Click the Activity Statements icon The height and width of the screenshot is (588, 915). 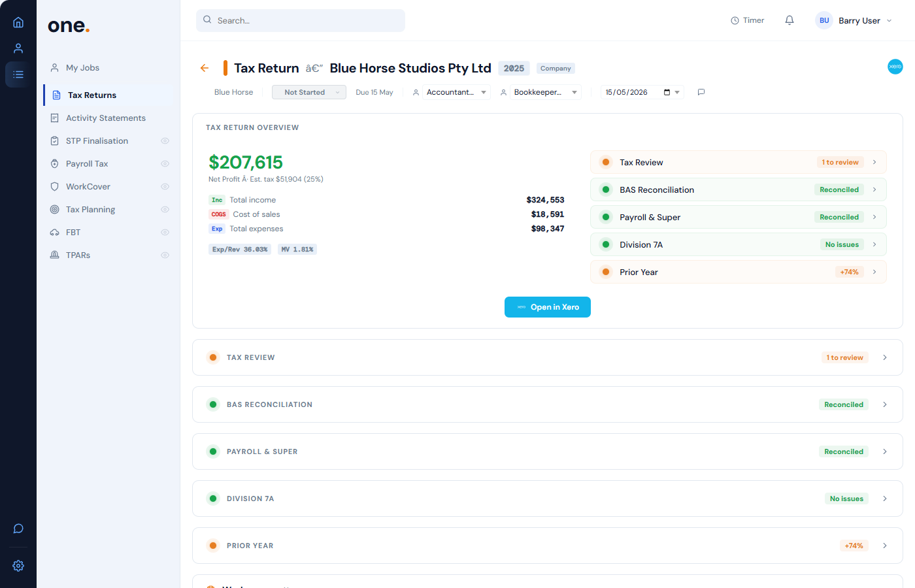[x=55, y=118]
